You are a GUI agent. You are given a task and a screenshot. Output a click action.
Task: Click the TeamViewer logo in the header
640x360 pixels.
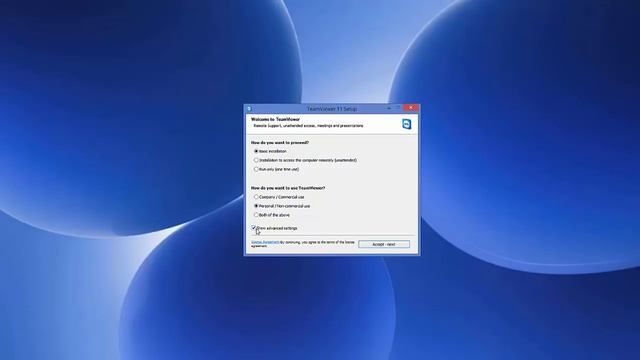click(x=407, y=124)
